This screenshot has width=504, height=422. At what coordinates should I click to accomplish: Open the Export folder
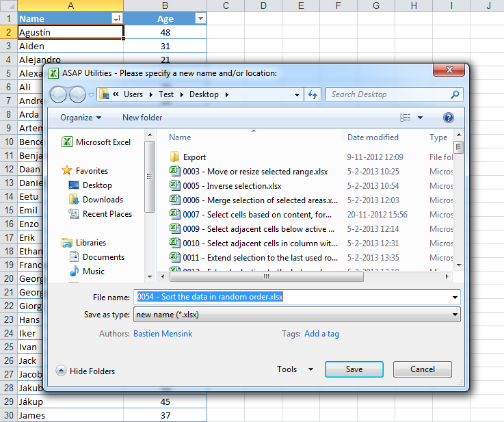click(x=194, y=157)
